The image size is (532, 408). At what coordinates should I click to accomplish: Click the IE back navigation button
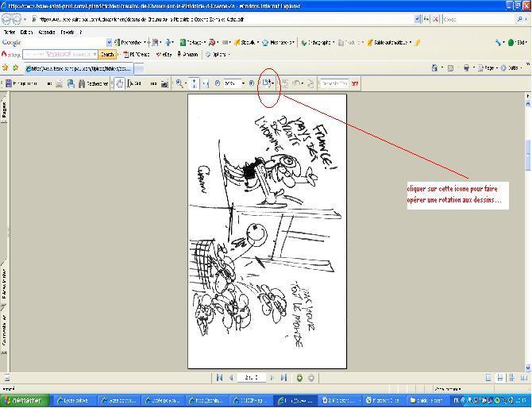(x=6, y=19)
